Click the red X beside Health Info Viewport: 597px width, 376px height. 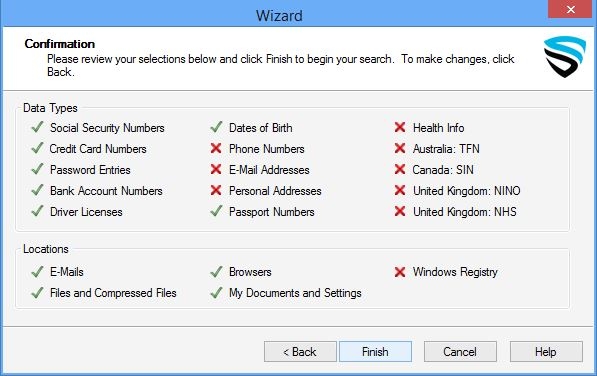click(400, 127)
